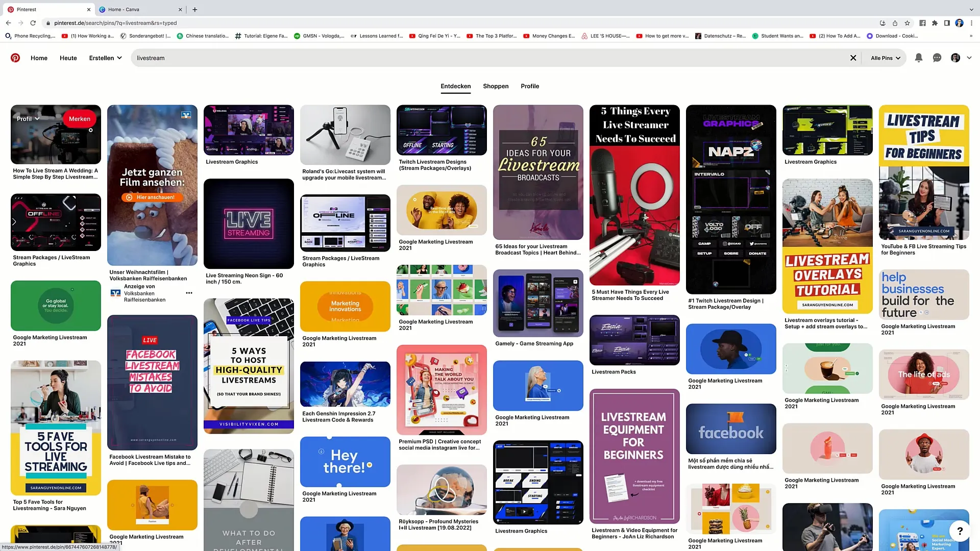Open the 5 Fave Tools pin image
This screenshot has width=980, height=551.
click(x=56, y=428)
